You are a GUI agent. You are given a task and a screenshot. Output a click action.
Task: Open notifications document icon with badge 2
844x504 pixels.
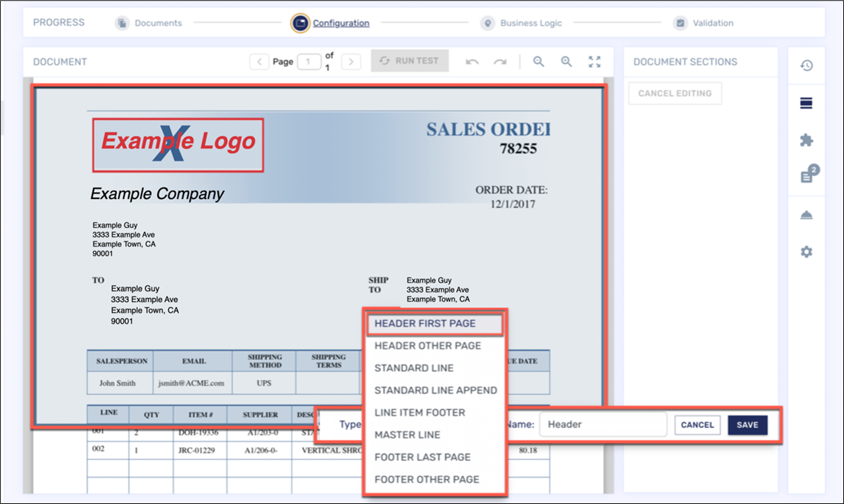tap(806, 174)
